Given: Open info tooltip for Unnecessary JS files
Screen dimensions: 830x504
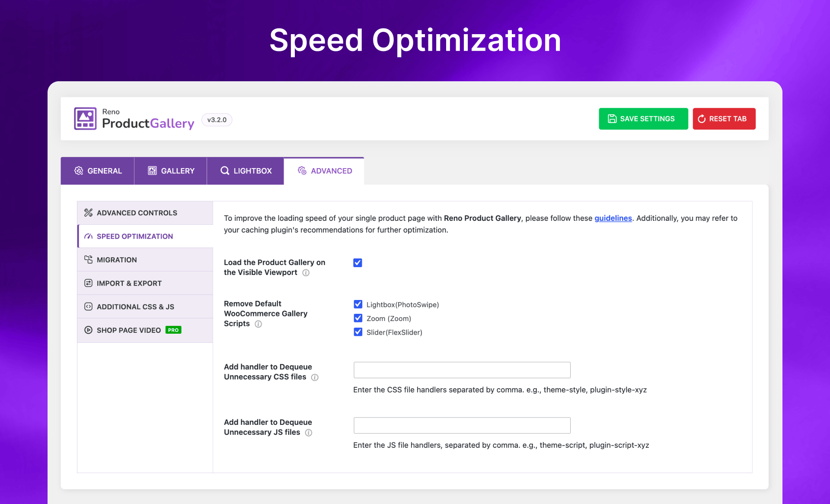Looking at the screenshot, I should (309, 433).
